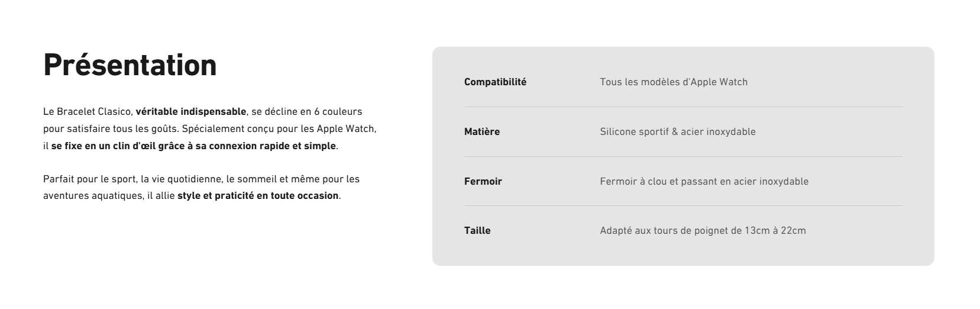Click bold phrase 'se fixe en un clin d'œil'
The height and width of the screenshot is (309, 980).
tap(104, 146)
